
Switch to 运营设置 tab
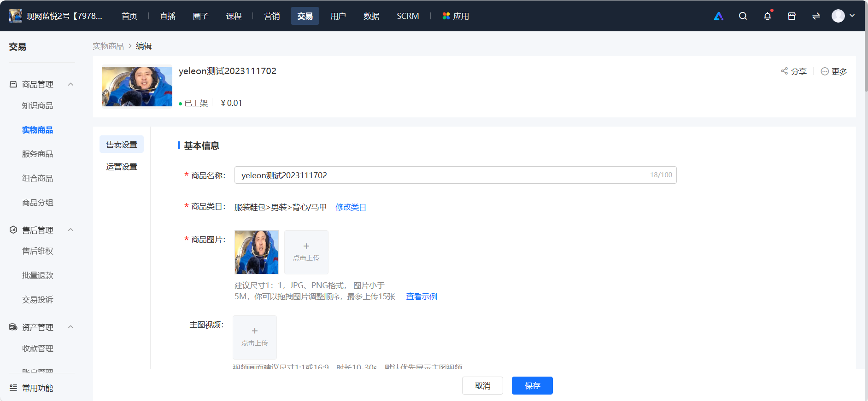pyautogui.click(x=122, y=167)
